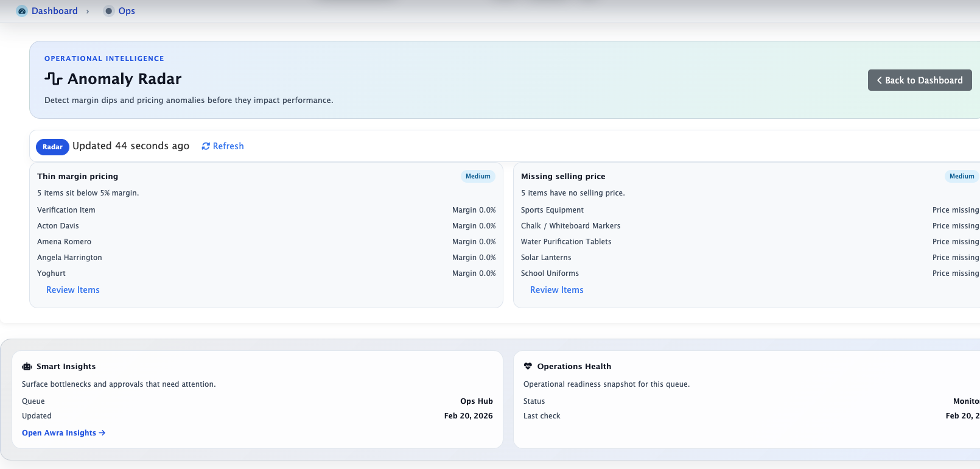
Task: Open the Dashboard breadcrumb link
Action: [x=54, y=11]
